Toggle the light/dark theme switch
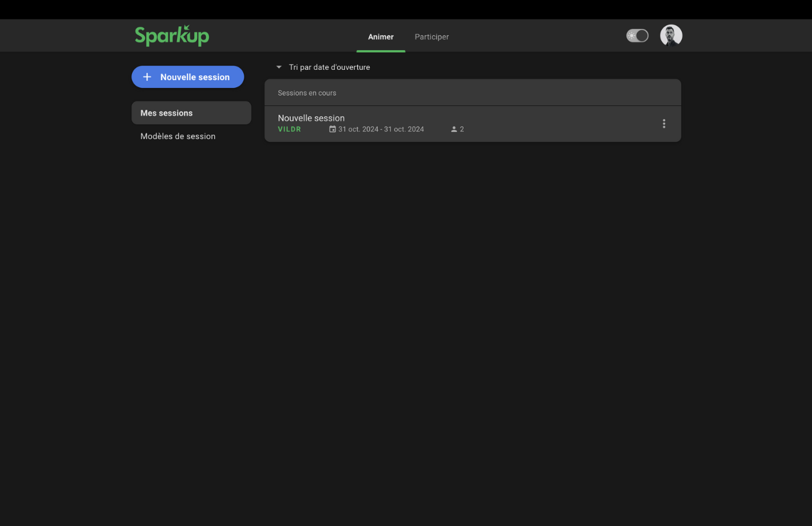 pos(637,36)
